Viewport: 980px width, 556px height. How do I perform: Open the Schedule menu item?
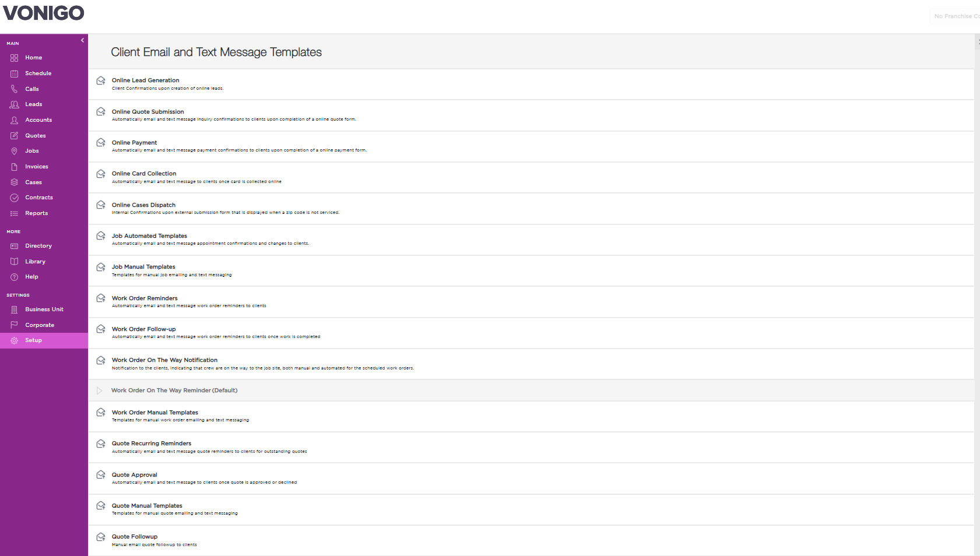pyautogui.click(x=38, y=73)
